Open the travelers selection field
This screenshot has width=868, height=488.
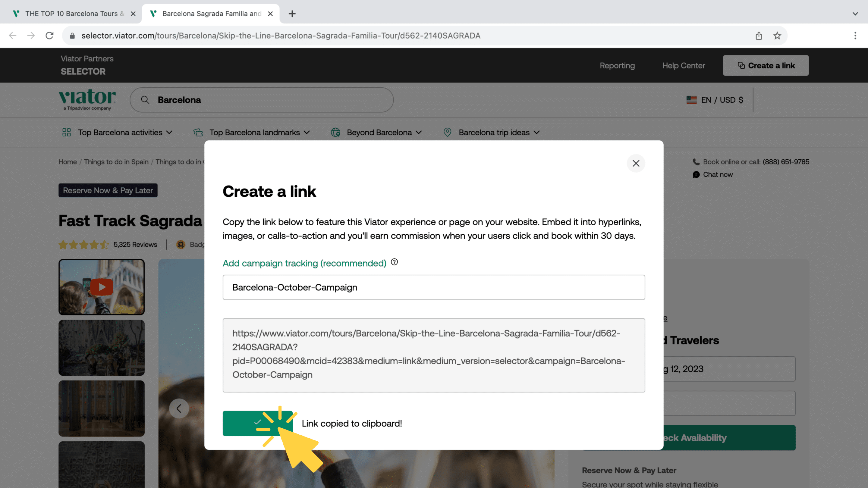click(729, 403)
